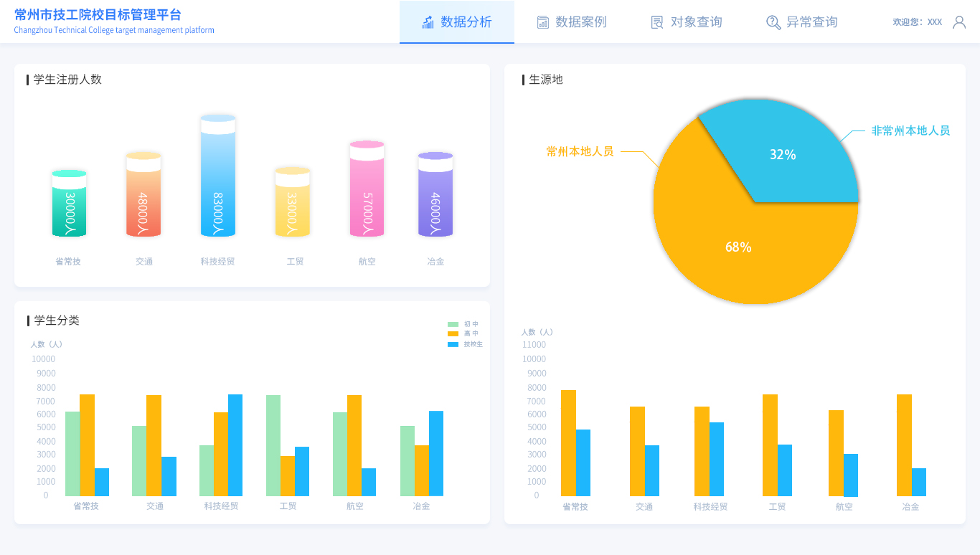Toggle the 技校生 legend series
Viewport: 980px width, 555px height.
click(x=464, y=344)
